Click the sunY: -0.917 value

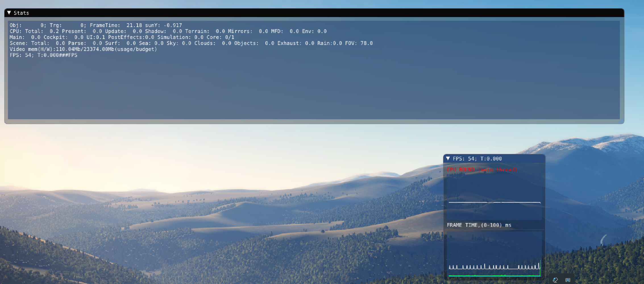163,25
